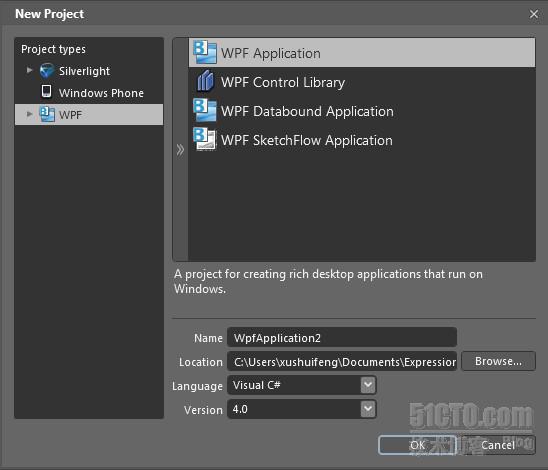Click the WPF Application template icon
Screen dimensions: 548x470
[x=205, y=52]
